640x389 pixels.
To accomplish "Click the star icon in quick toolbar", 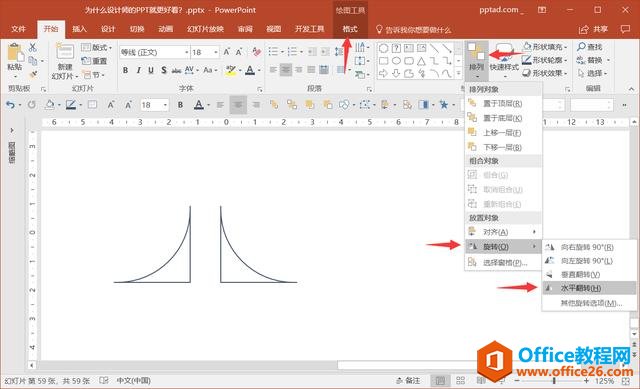I will coord(443,105).
